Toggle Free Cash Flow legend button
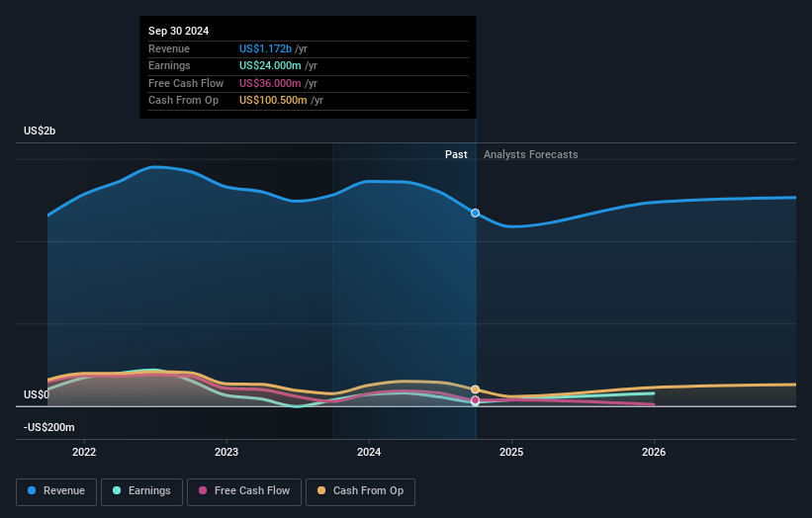This screenshot has height=518, width=812. pos(244,491)
